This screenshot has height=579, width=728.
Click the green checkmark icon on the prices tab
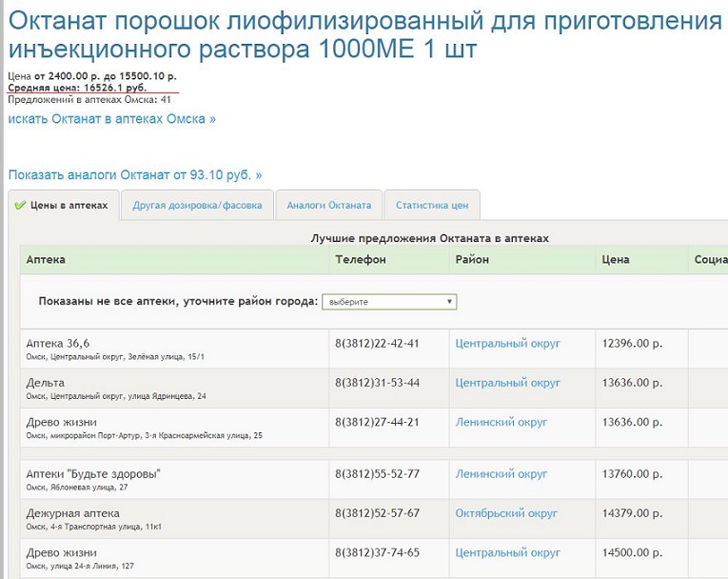[x=20, y=205]
